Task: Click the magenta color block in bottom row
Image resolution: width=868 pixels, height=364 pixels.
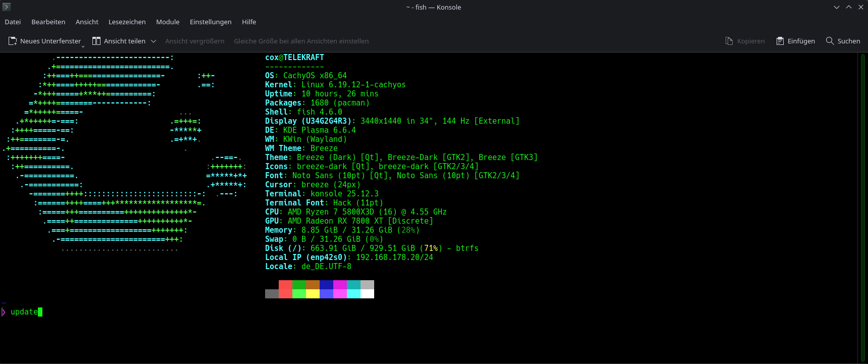Action: [340, 294]
